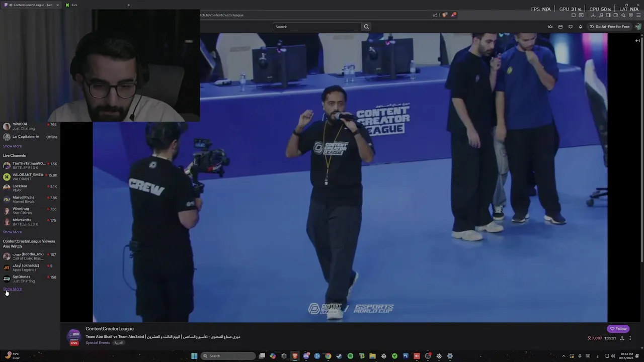
Task: Click the Special Events category tag
Action: click(98, 343)
